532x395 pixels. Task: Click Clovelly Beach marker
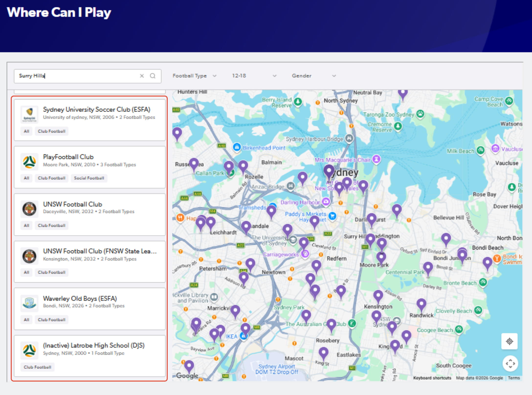pyautogui.click(x=478, y=310)
